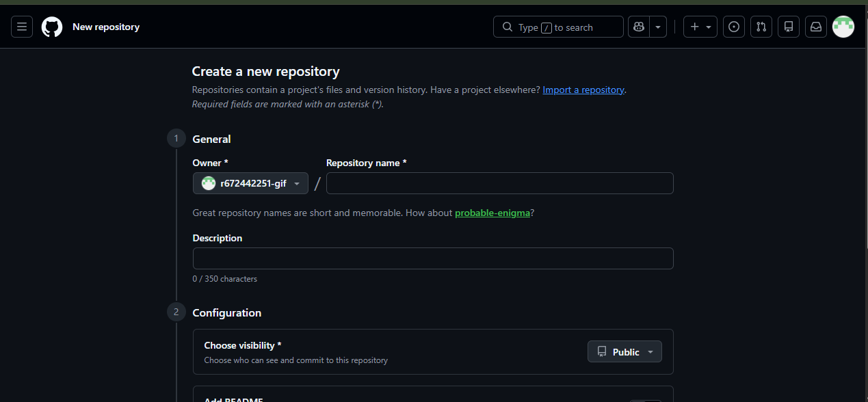Click the General section heading

click(x=211, y=139)
